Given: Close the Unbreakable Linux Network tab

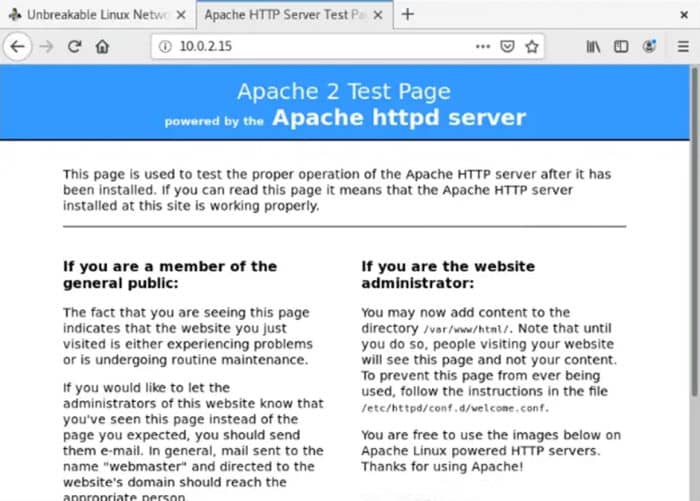Looking at the screenshot, I should pyautogui.click(x=181, y=14).
